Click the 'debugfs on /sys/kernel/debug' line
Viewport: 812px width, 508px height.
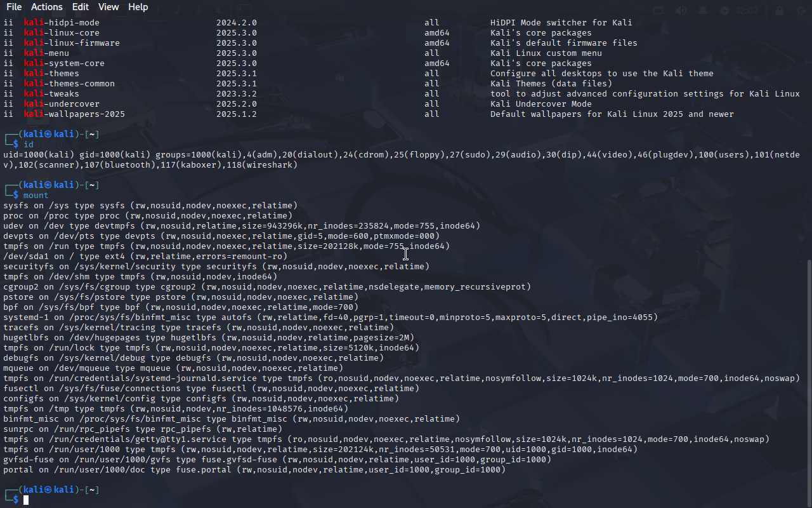tap(193, 358)
